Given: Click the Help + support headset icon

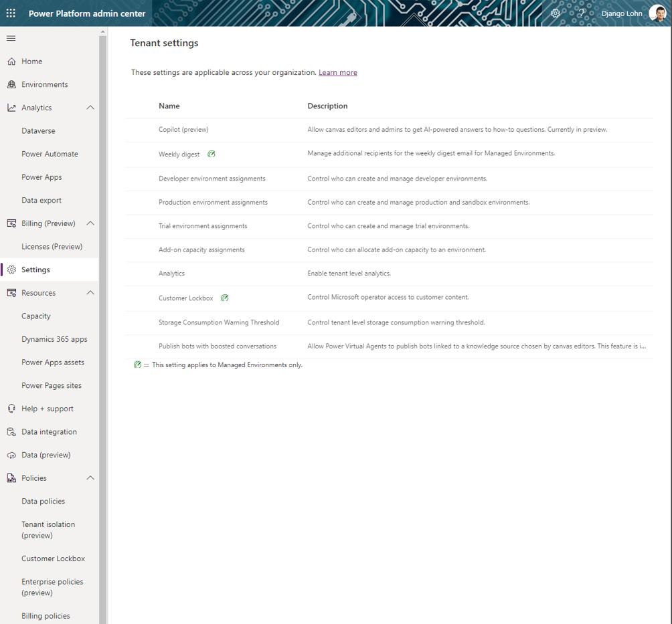Looking at the screenshot, I should click(11, 409).
